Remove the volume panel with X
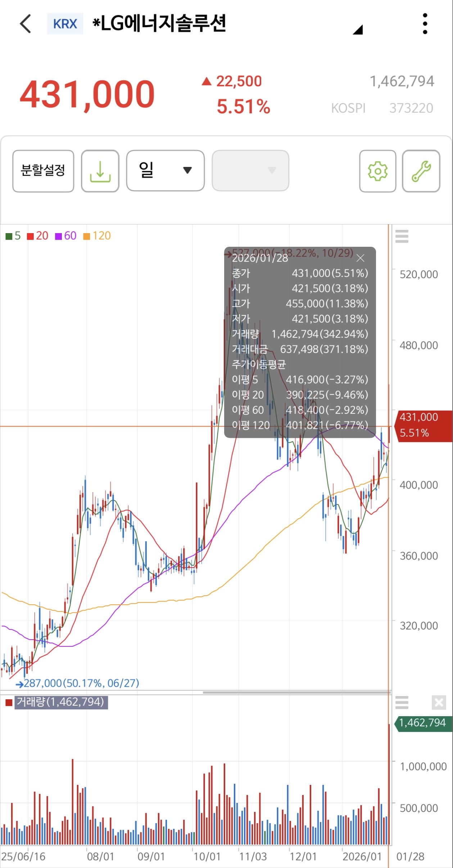453x868 pixels. pyautogui.click(x=439, y=702)
